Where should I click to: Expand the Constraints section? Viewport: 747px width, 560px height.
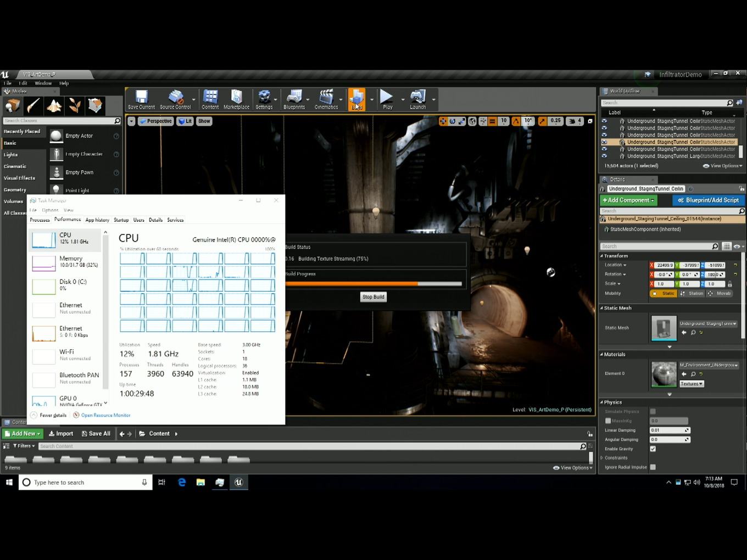[601, 458]
